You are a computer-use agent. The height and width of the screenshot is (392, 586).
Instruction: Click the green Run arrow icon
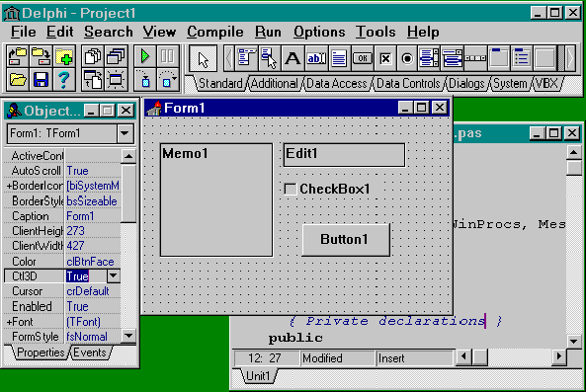coord(145,56)
